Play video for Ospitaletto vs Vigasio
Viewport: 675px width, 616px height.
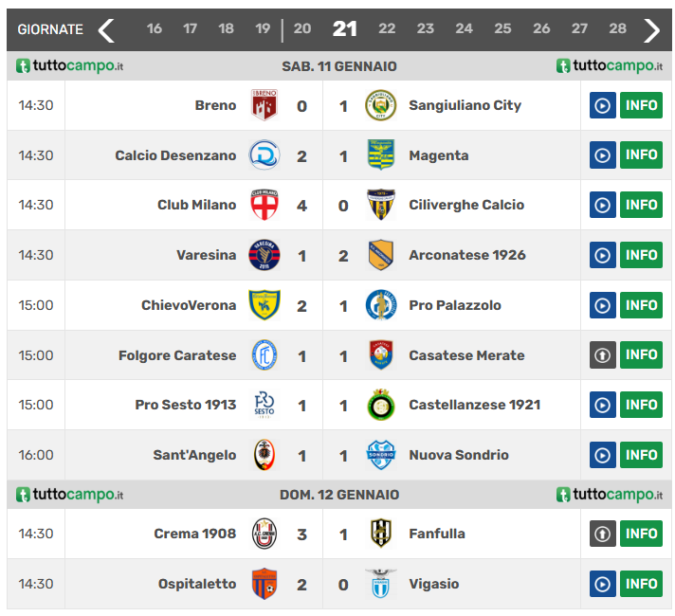click(x=602, y=584)
